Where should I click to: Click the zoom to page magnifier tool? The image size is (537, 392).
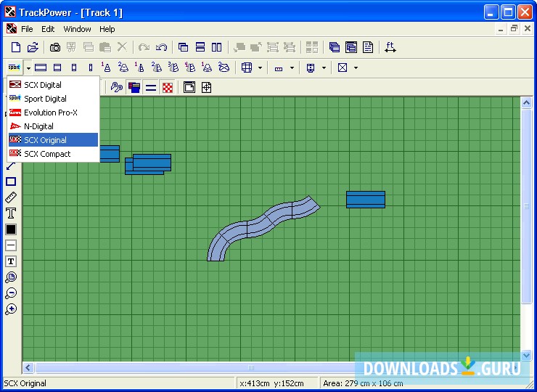click(11, 277)
